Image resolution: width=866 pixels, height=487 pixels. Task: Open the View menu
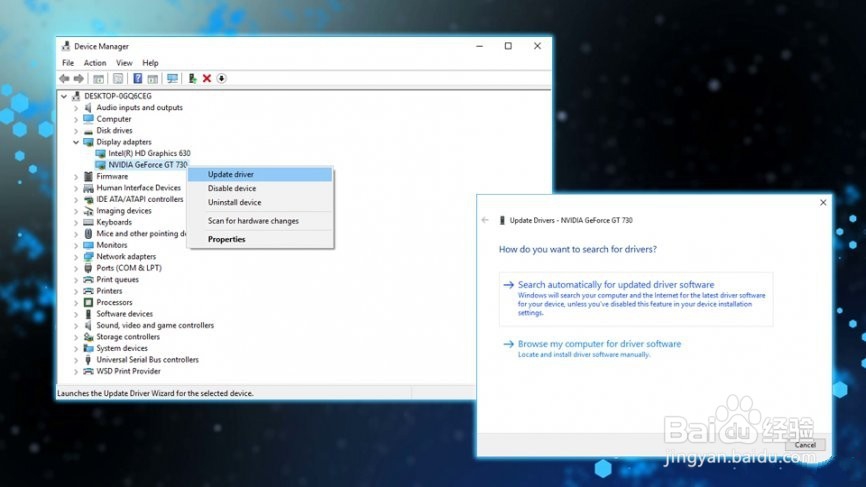pyautogui.click(x=124, y=63)
